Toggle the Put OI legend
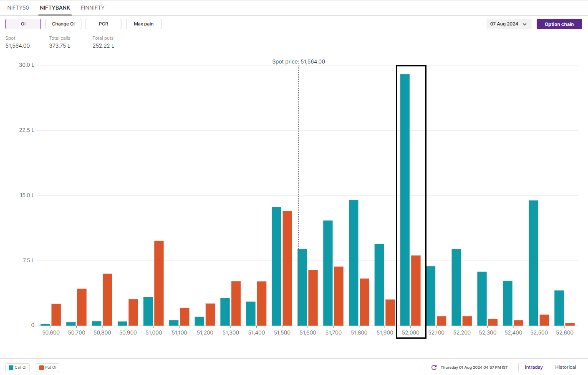588x375 pixels. point(48,367)
